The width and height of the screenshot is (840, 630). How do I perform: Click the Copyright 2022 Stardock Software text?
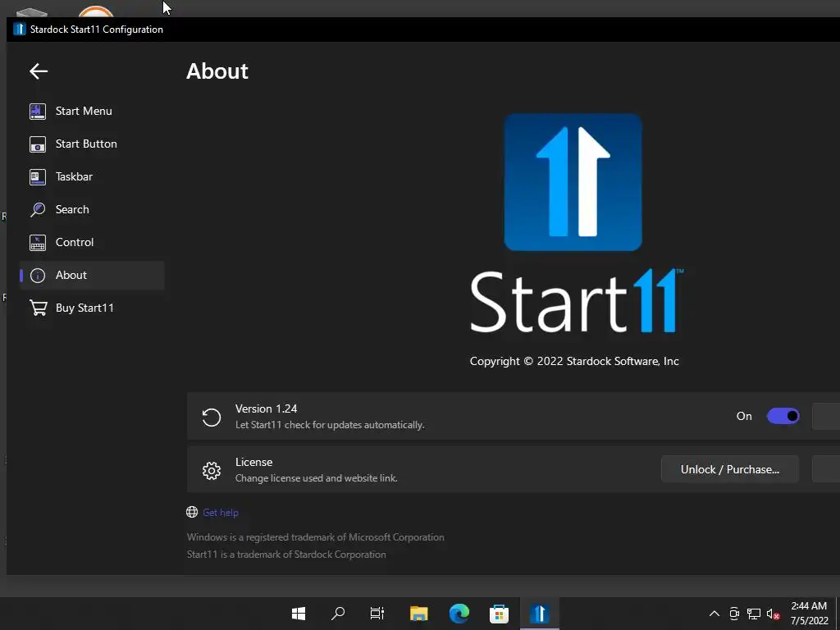coord(574,361)
